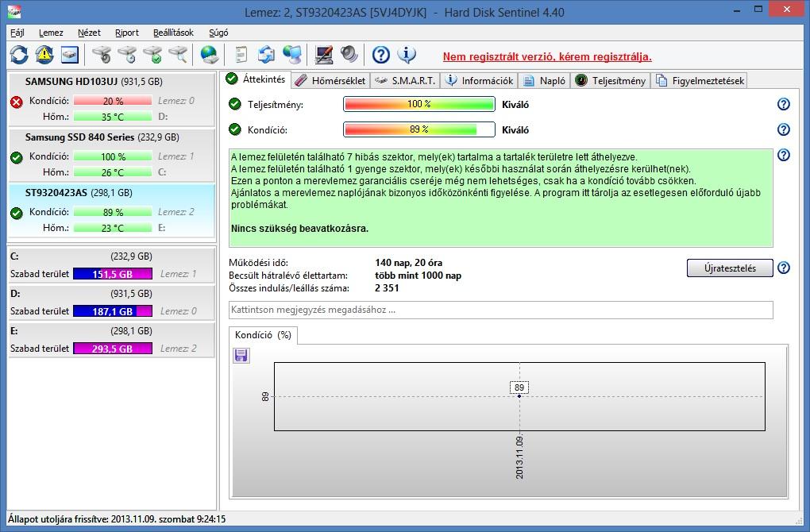
Task: Open the Riport menu
Action: pos(126,33)
